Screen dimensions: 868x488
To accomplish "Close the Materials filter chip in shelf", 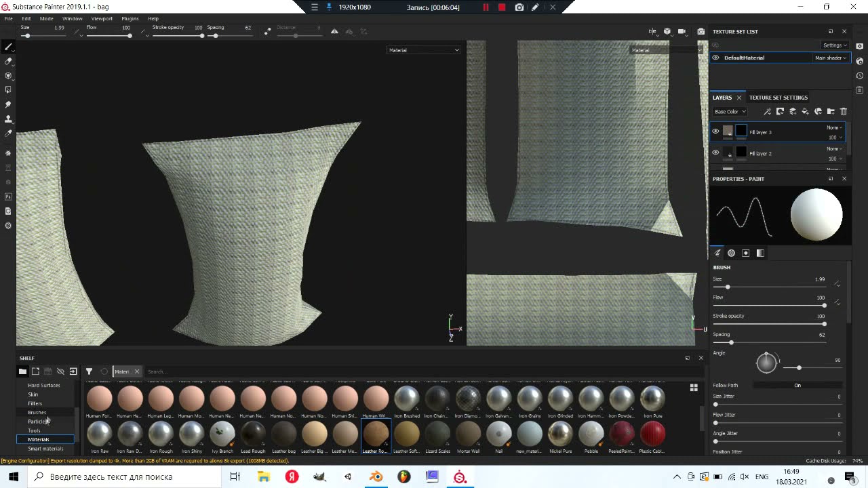I will point(136,371).
